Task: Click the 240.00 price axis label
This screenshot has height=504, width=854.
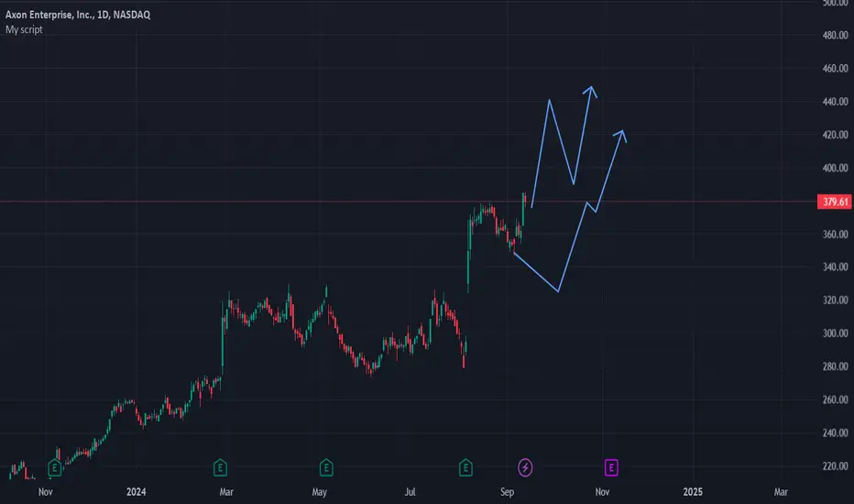Action: [x=835, y=433]
